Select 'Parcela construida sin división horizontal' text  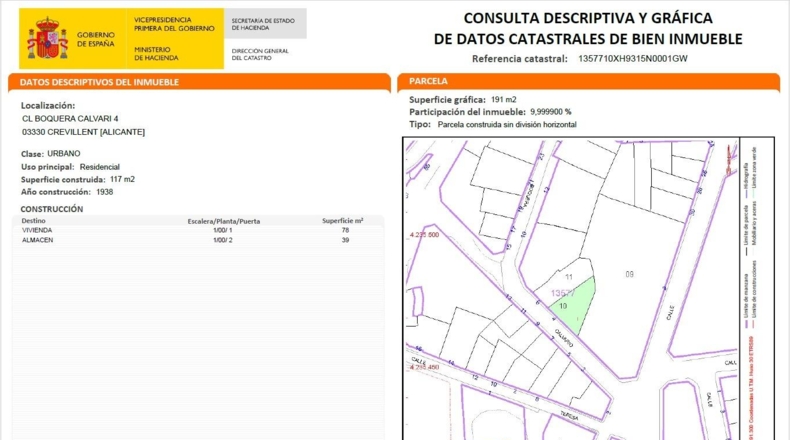click(507, 124)
